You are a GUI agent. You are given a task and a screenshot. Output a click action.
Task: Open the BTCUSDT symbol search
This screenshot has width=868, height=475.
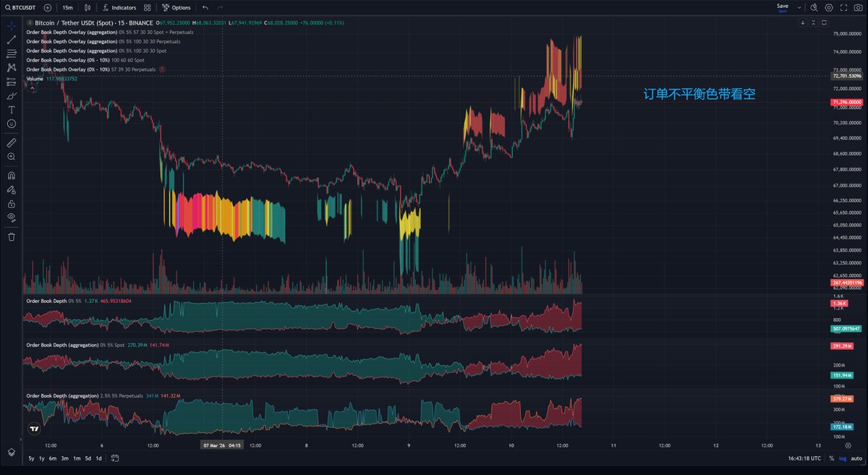pyautogui.click(x=20, y=7)
